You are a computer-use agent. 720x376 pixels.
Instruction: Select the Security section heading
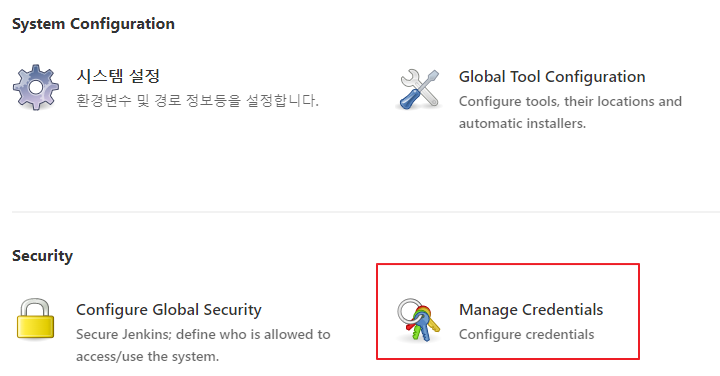point(42,256)
